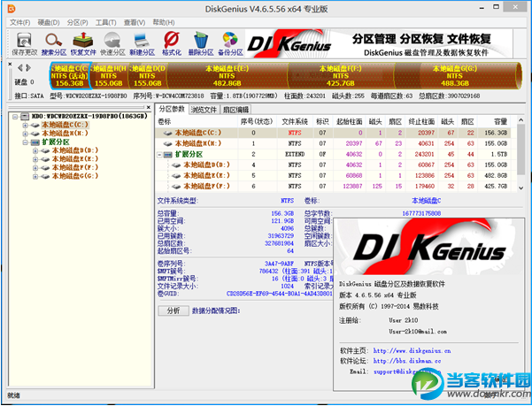Click the 保存更改 save changes toolbar icon
The height and width of the screenshot is (406, 532).
(x=24, y=44)
